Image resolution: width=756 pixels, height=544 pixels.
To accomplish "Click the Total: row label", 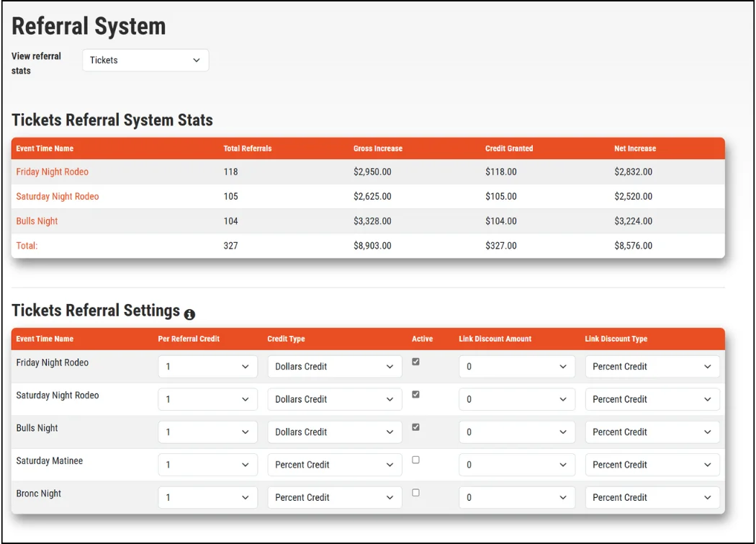I will pyautogui.click(x=27, y=246).
